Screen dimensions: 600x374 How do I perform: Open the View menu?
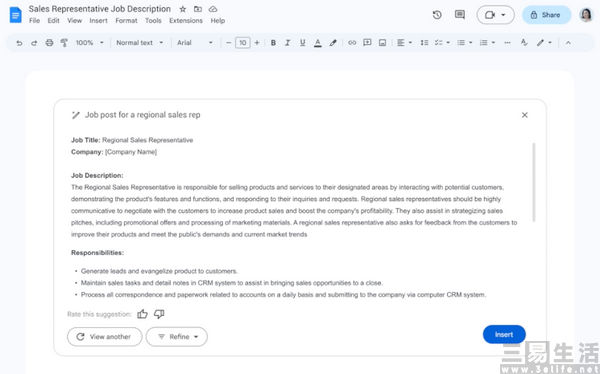(x=75, y=21)
